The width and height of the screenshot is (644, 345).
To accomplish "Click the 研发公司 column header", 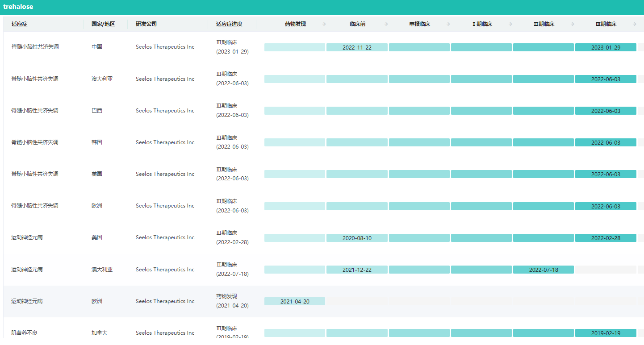I will pyautogui.click(x=146, y=24).
